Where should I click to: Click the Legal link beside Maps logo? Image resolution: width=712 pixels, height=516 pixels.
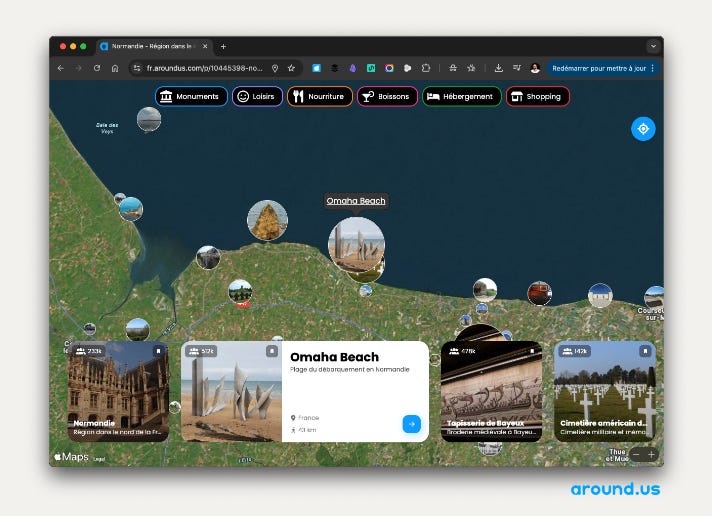tap(99, 459)
